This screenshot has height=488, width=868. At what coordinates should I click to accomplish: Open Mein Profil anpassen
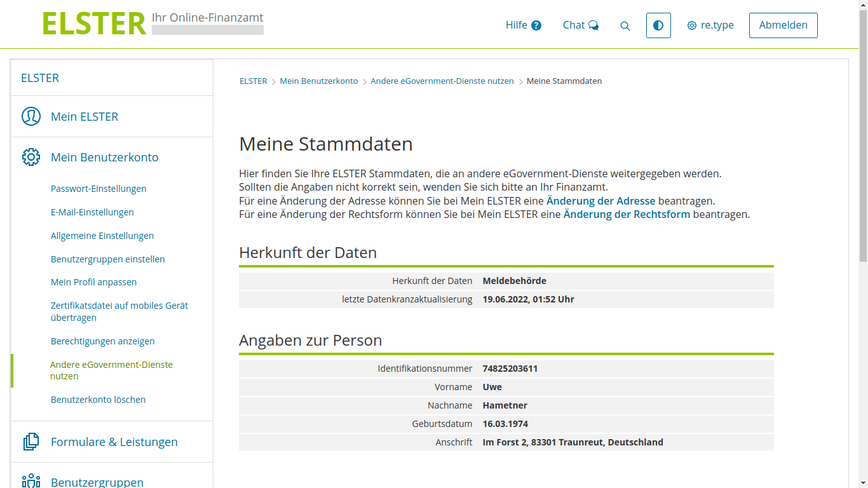coord(93,282)
